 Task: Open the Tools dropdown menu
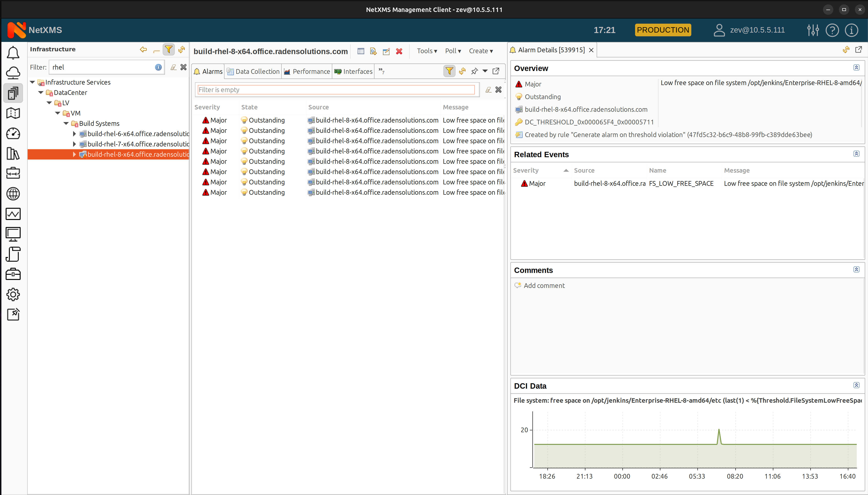point(427,51)
